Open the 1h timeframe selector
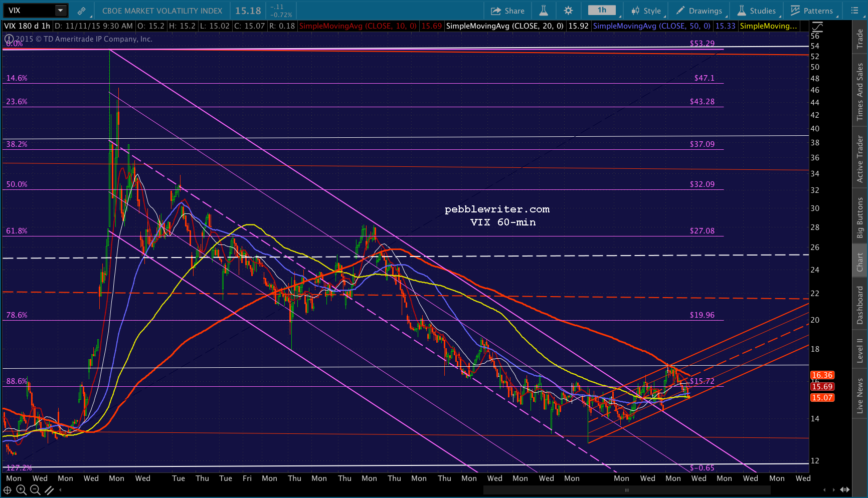 pyautogui.click(x=603, y=11)
